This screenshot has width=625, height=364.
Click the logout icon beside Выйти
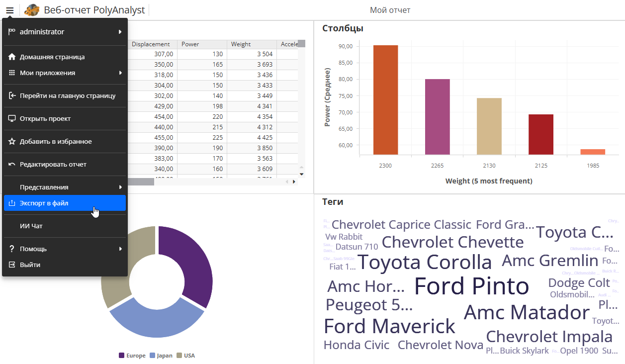point(12,265)
